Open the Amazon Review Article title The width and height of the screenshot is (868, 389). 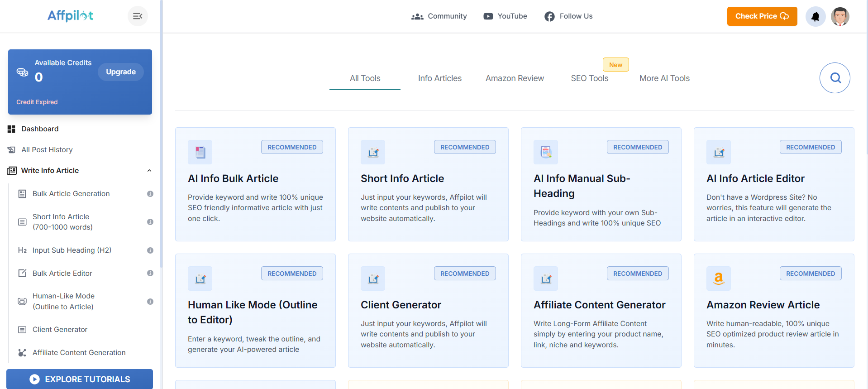pyautogui.click(x=763, y=305)
